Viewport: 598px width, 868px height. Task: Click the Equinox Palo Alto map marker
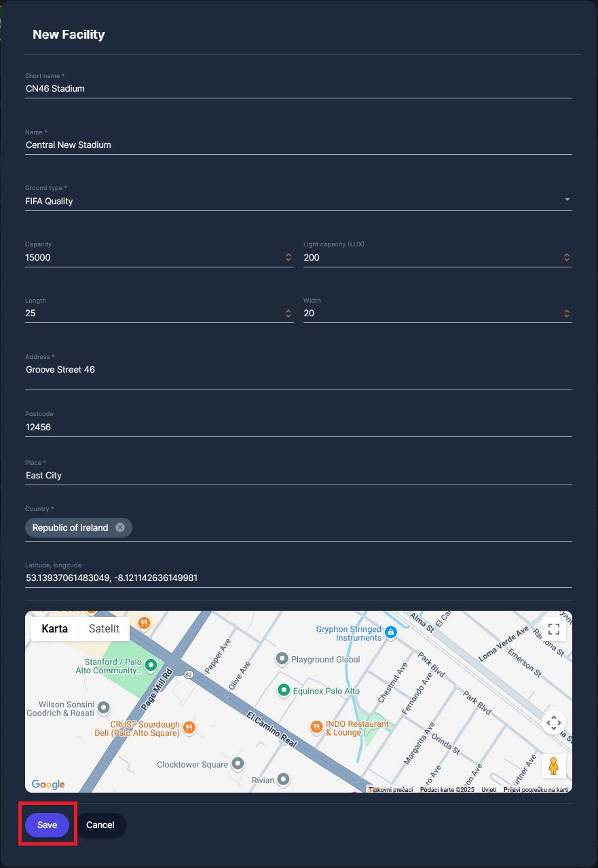pos(284,690)
